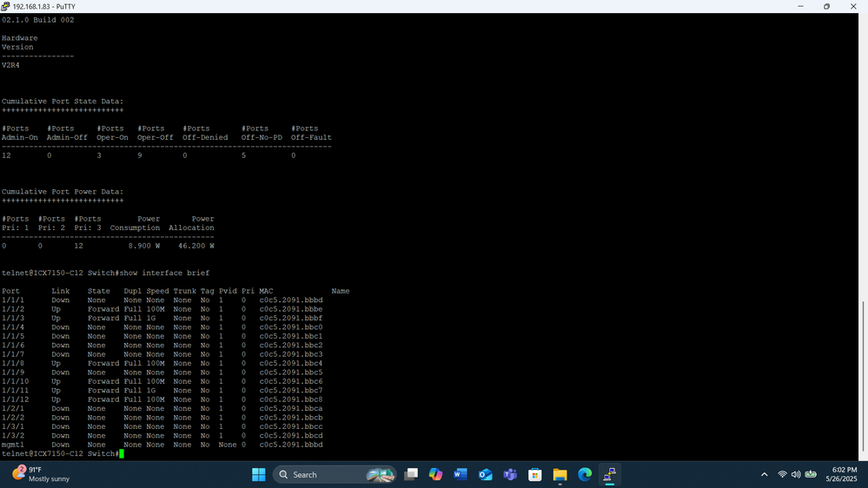Click port 1/1/3 row label
This screenshot has width=868, height=488.
click(13, 318)
